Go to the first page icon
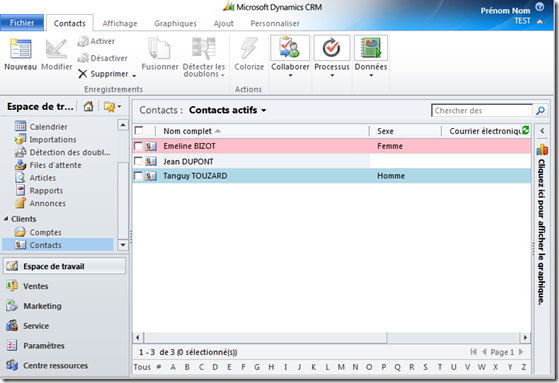This screenshot has width=559, height=383. (473, 352)
